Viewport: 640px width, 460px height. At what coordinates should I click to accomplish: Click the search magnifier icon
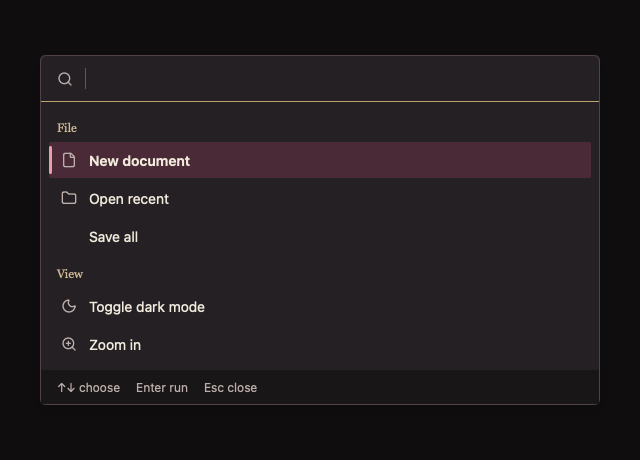tap(65, 79)
